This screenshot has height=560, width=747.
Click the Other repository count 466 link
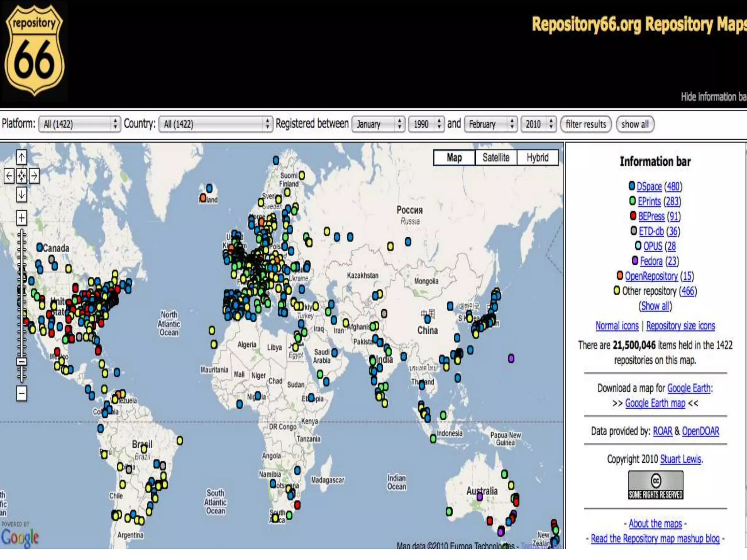(x=688, y=291)
